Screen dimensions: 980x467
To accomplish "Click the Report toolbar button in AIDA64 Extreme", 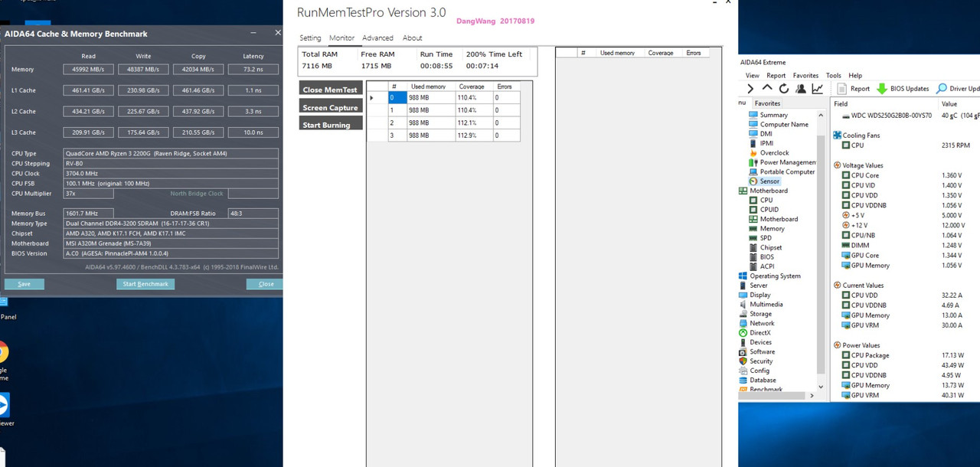I will tap(854, 89).
